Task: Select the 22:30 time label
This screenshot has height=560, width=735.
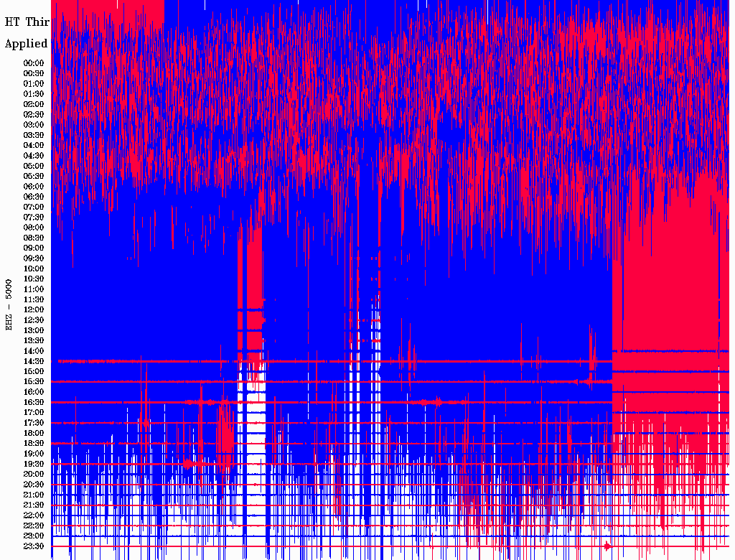Action: (x=34, y=526)
